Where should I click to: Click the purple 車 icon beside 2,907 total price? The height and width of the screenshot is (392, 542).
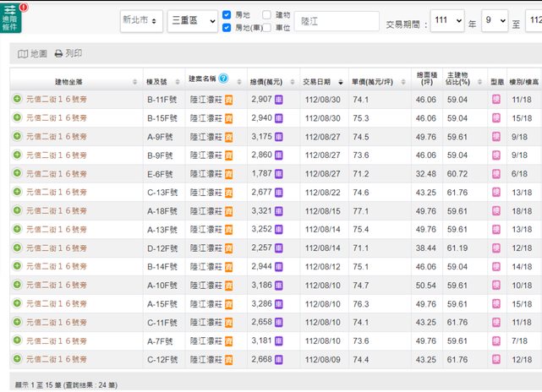click(x=279, y=100)
